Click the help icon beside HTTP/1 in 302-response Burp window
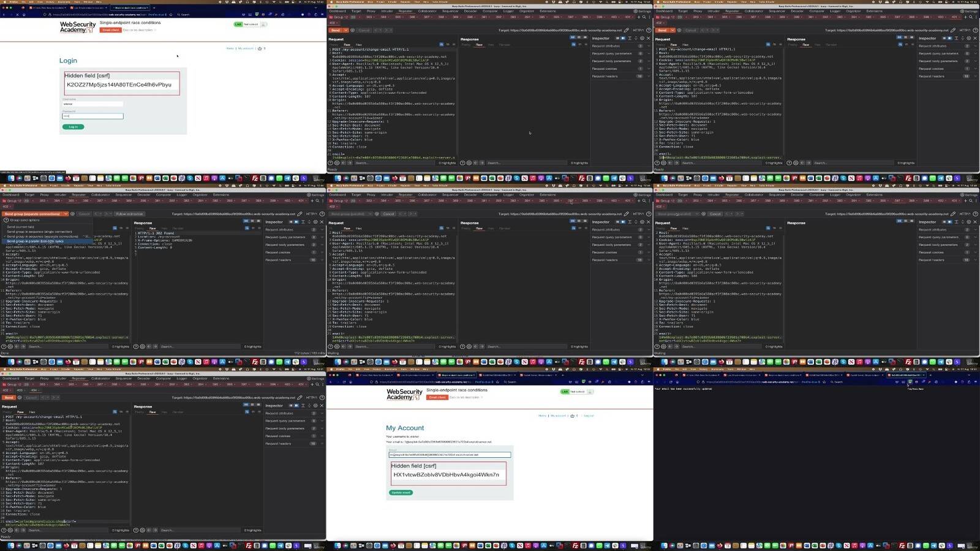 coord(322,214)
